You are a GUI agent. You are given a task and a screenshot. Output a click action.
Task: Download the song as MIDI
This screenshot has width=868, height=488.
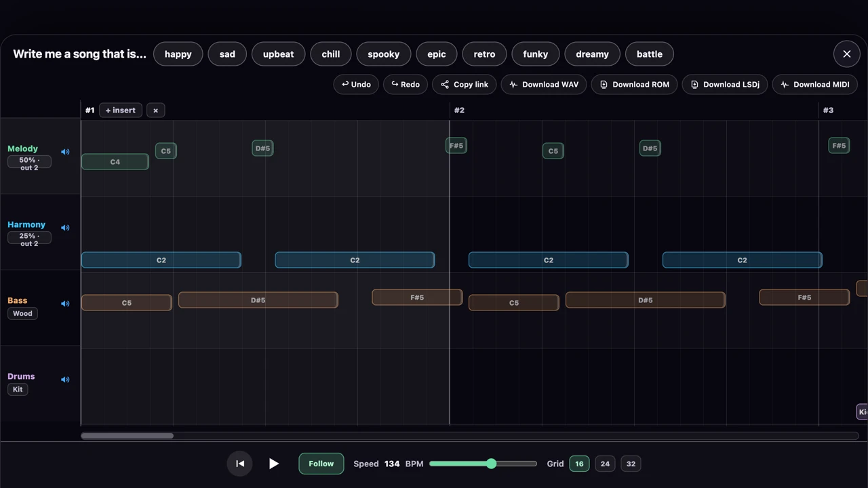tap(815, 85)
